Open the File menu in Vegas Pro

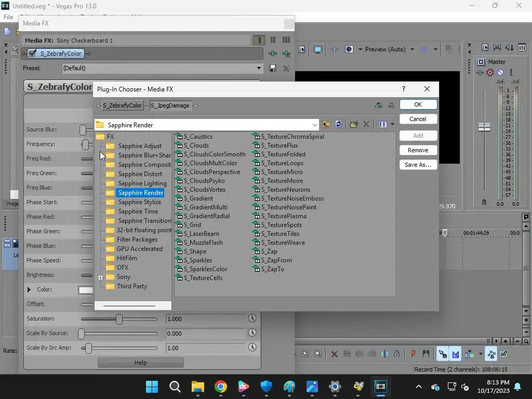8,17
